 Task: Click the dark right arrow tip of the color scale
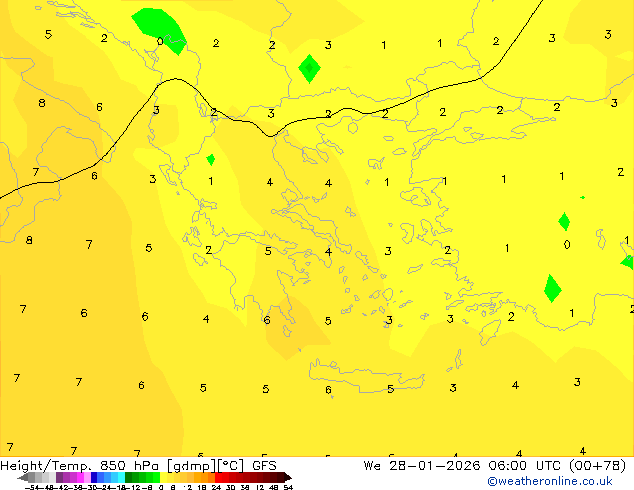288,478
